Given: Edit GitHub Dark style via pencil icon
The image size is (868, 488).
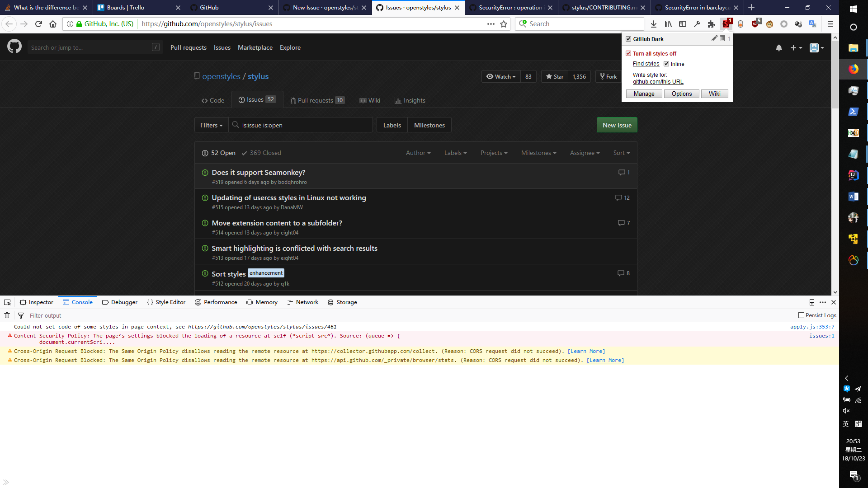Looking at the screenshot, I should (x=715, y=39).
